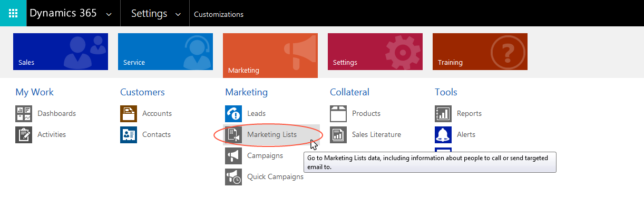Expand the Settings navigation chevron
Image resolution: width=644 pixels, height=197 pixels.
(178, 15)
